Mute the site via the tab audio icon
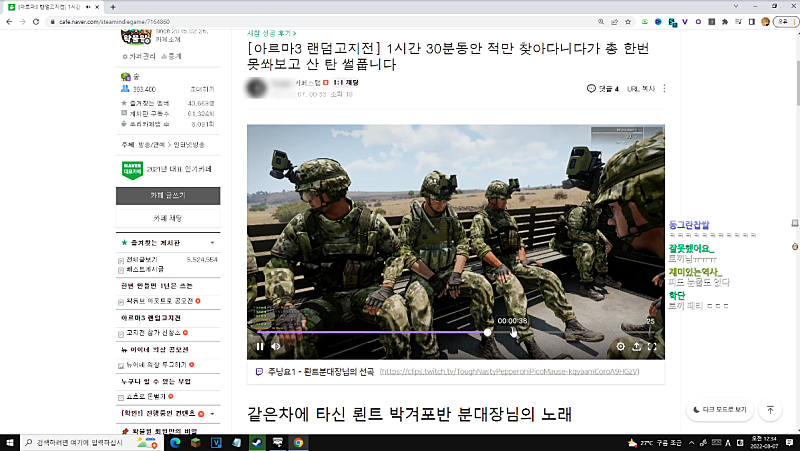The width and height of the screenshot is (800, 451). pyautogui.click(x=88, y=7)
